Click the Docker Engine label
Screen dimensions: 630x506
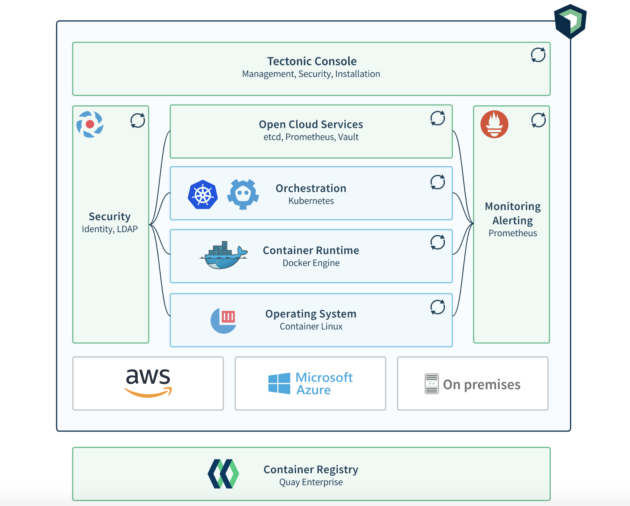point(311,263)
